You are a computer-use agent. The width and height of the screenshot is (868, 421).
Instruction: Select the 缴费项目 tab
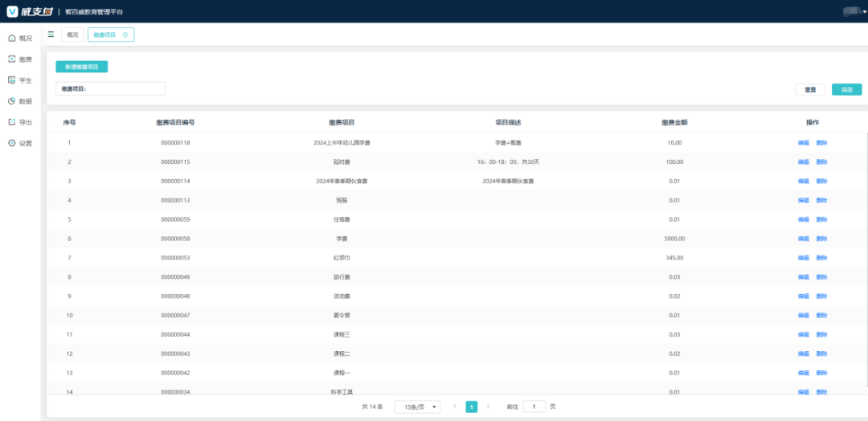click(x=105, y=35)
